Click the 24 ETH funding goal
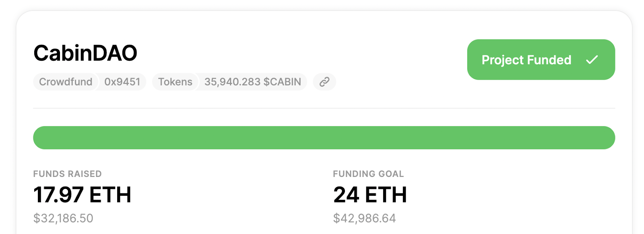 click(x=370, y=195)
